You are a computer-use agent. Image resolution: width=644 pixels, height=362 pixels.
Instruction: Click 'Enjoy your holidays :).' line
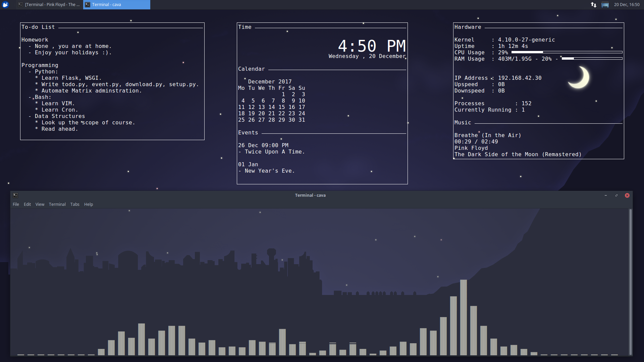coord(73,53)
